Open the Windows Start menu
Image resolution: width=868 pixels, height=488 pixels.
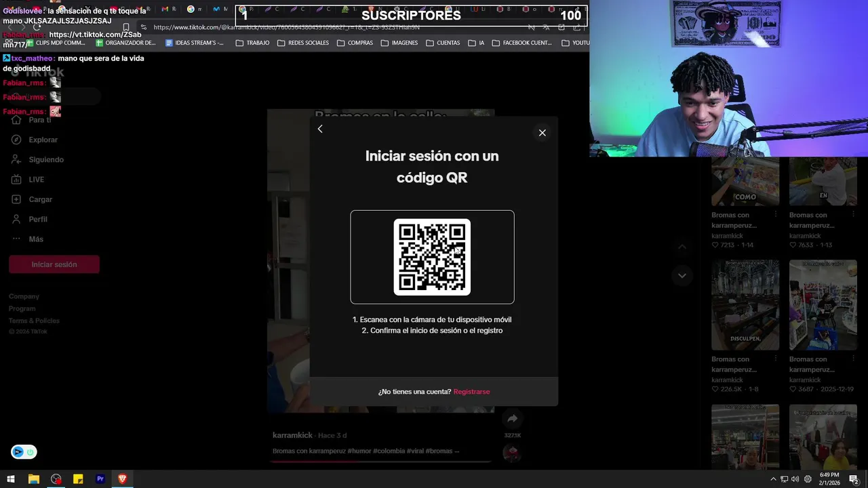[x=11, y=479]
